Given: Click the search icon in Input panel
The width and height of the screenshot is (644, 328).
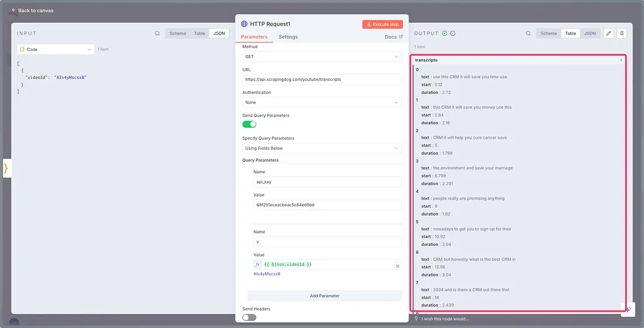Looking at the screenshot, I should click(157, 33).
